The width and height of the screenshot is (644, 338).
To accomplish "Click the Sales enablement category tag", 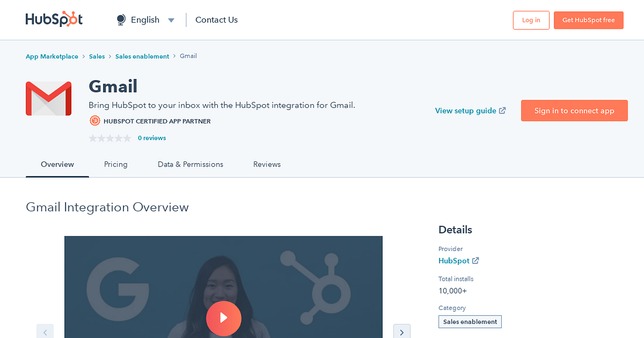I will pos(470,322).
